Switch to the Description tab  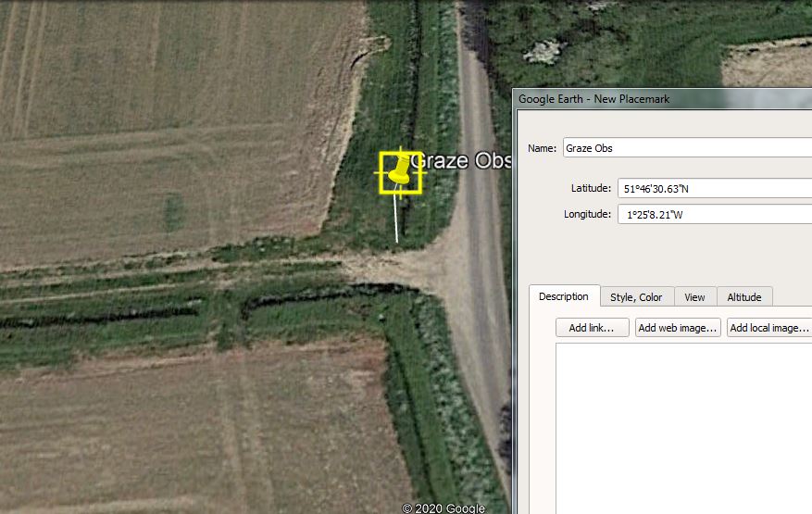click(564, 296)
